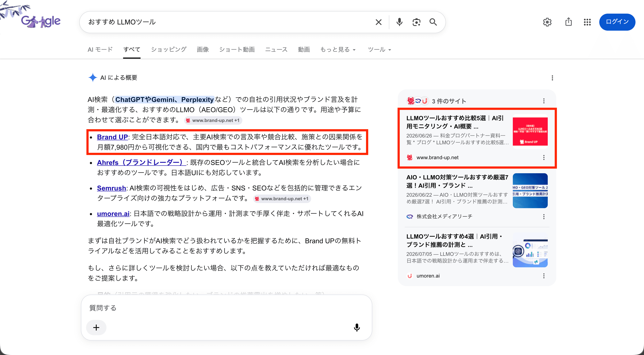Image resolution: width=644 pixels, height=355 pixels.
Task: Open LLMOツールおすすめ比較5選 article title
Action: [455, 122]
